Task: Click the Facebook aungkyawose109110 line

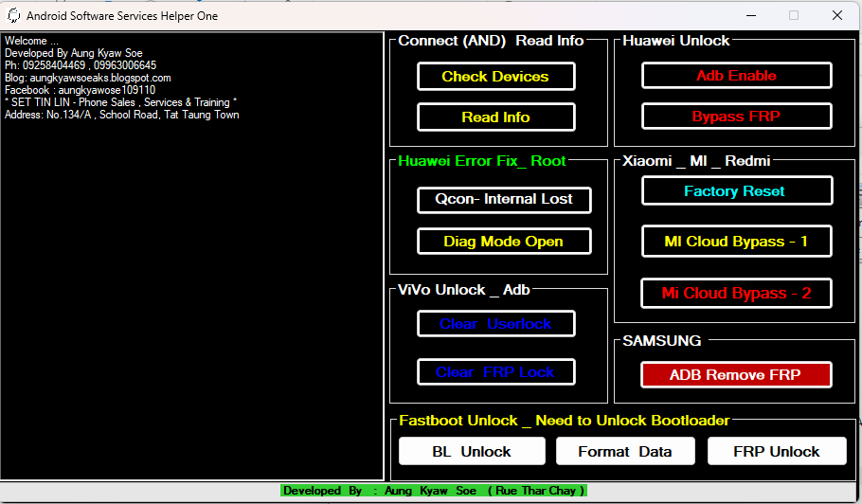Action: 81,90
